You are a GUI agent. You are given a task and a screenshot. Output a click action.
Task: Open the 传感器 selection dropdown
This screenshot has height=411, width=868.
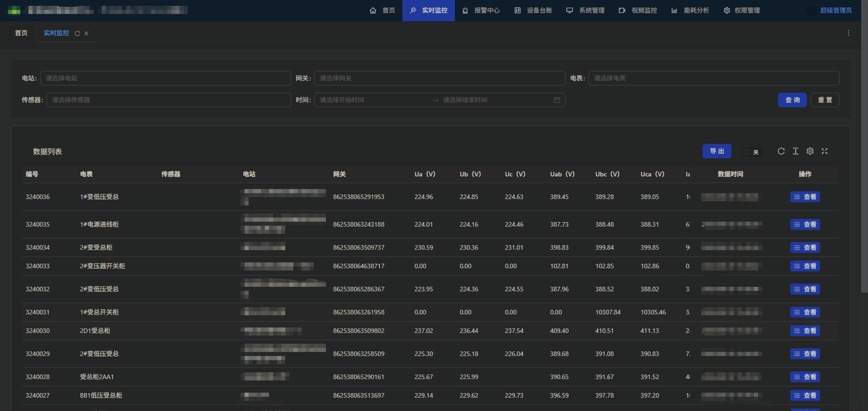[168, 100]
